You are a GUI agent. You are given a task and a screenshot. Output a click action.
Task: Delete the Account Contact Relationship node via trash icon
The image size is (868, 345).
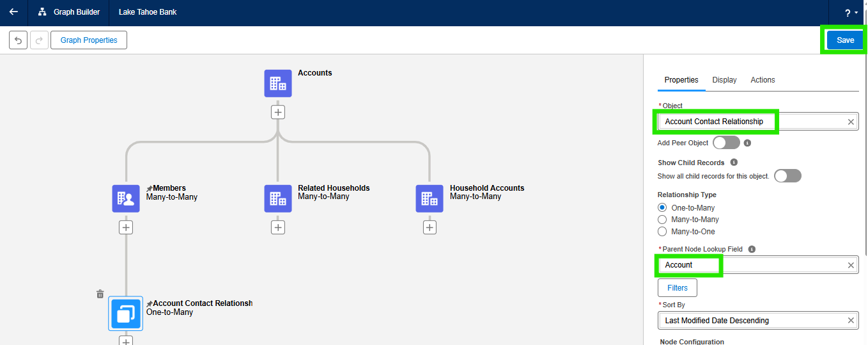100,294
